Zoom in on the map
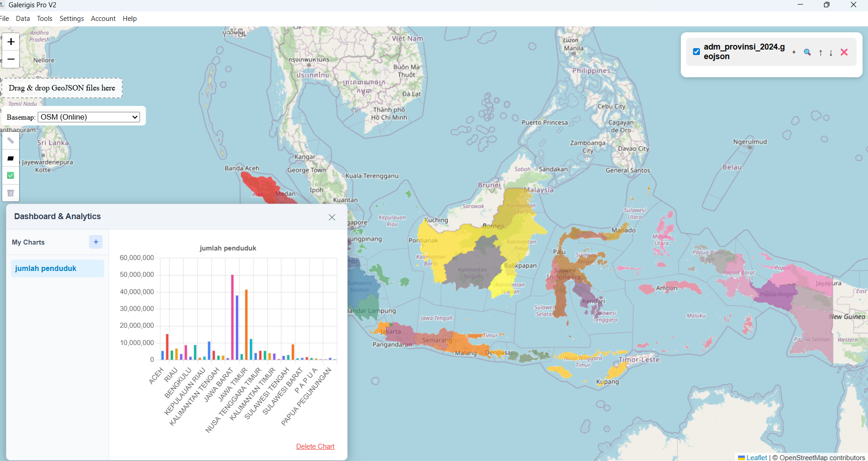This screenshot has height=461, width=868. tap(10, 41)
